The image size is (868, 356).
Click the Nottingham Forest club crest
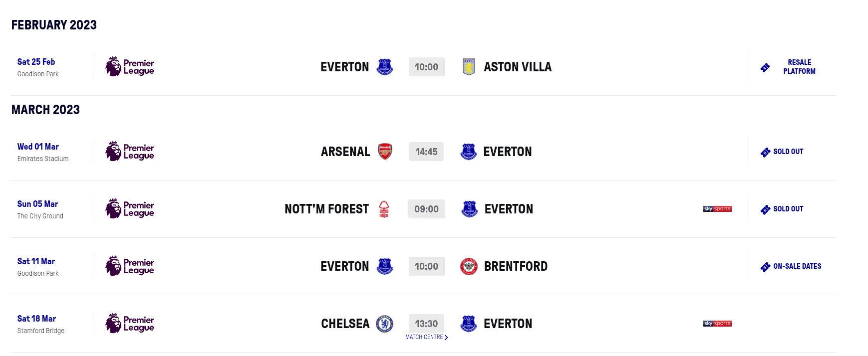384,209
